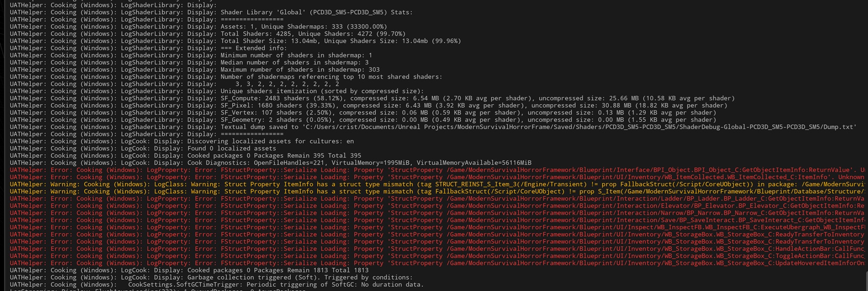Click the '=== Extended info:' log line
The height and width of the screenshot is (291, 868).
(253, 48)
